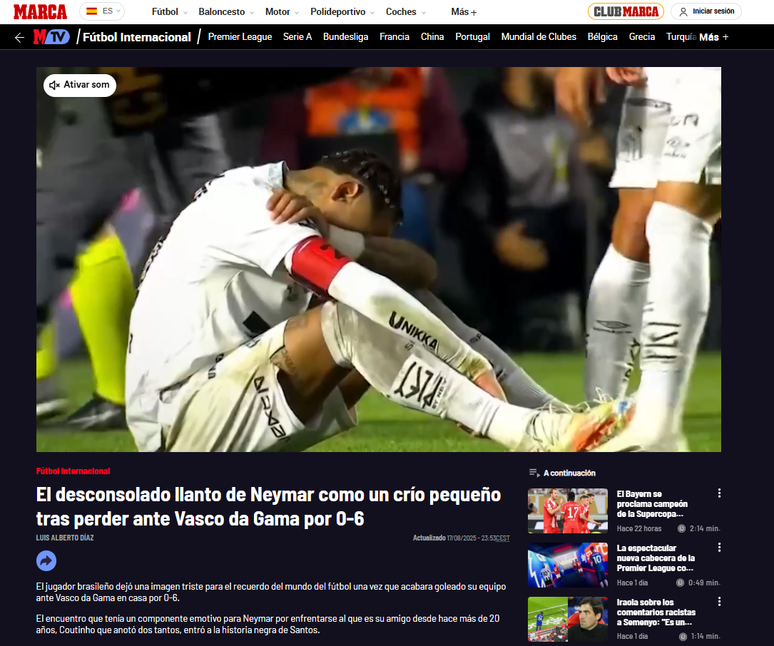
Task: Click the user icon by Iniciar sesión
Action: [683, 12]
